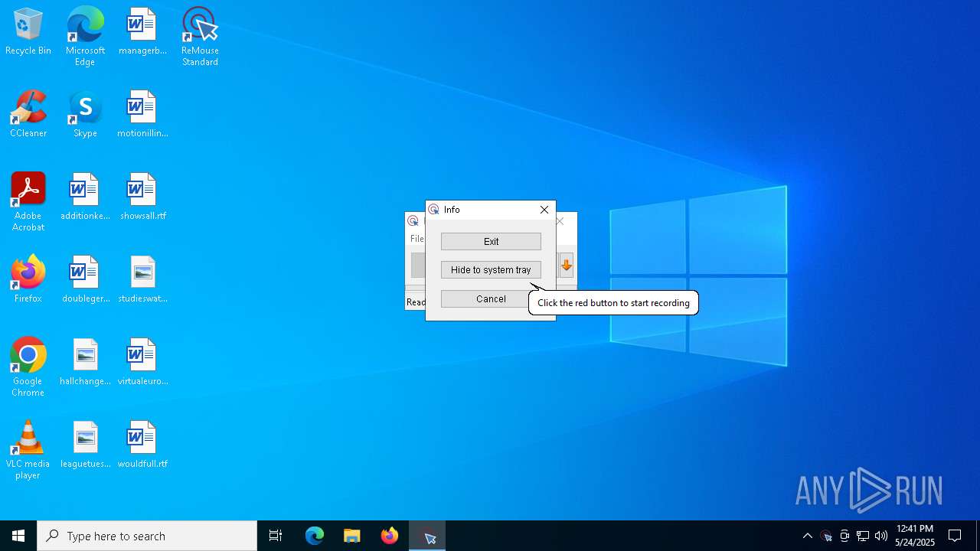The image size is (980, 551).
Task: Select the Recycle Bin icon
Action: (x=28, y=31)
